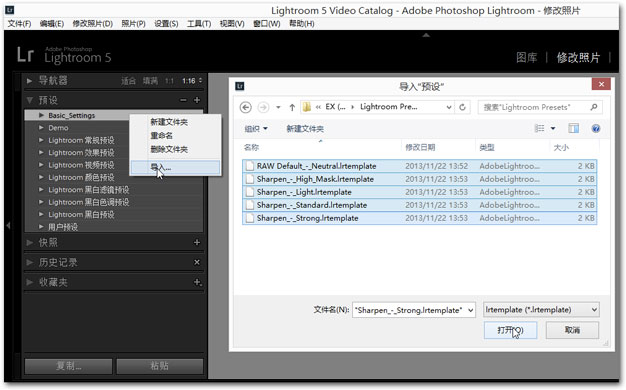626x390 pixels.
Task: Toggle the preview pane icon
Action: [573, 128]
